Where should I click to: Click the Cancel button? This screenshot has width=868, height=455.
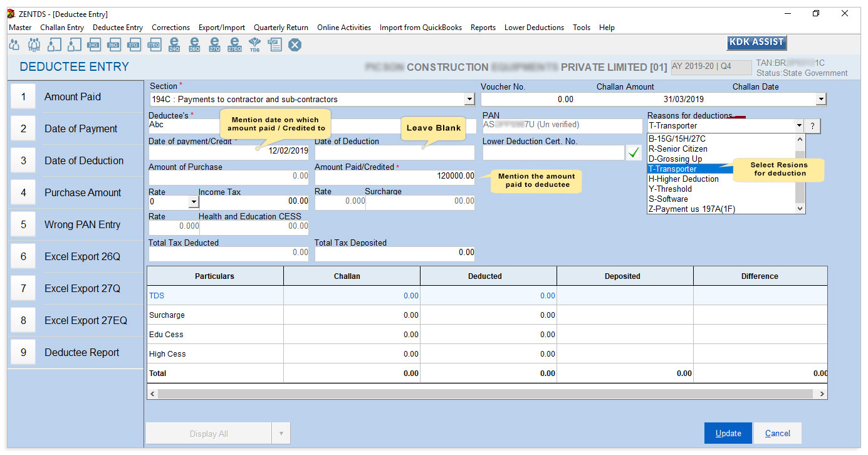[x=777, y=433]
